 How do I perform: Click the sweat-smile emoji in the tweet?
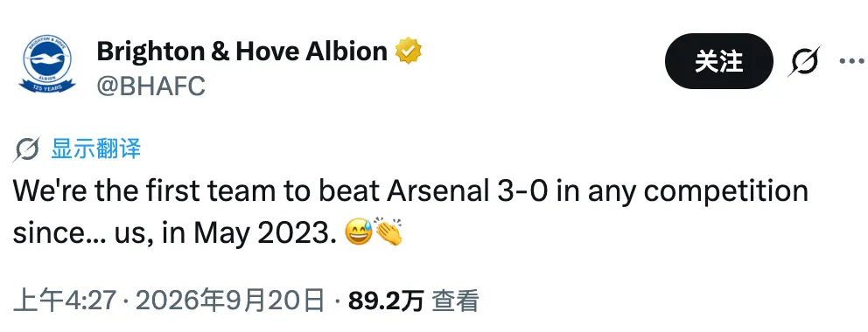point(359,233)
